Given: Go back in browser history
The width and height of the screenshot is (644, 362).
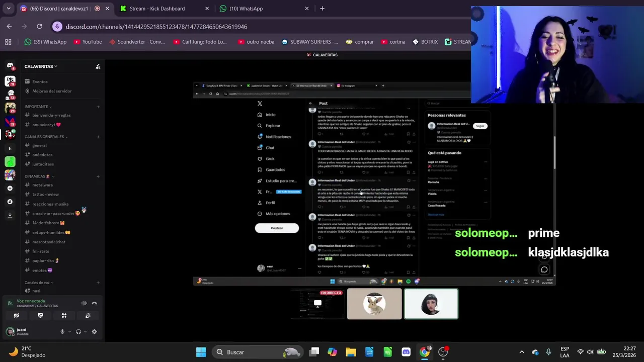Looking at the screenshot, I should click(9, 26).
